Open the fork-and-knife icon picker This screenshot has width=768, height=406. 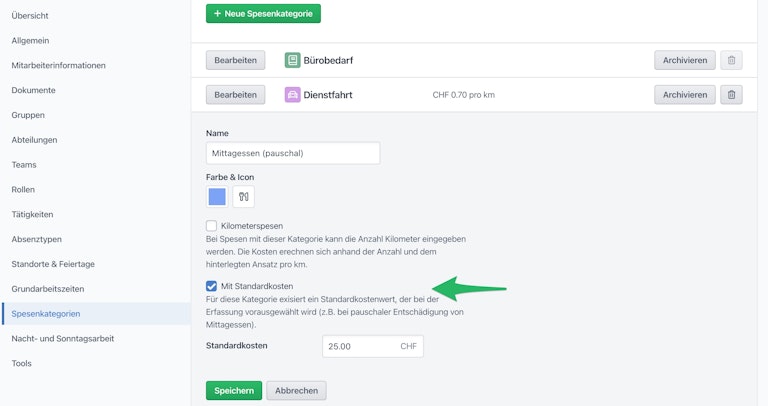pyautogui.click(x=243, y=197)
